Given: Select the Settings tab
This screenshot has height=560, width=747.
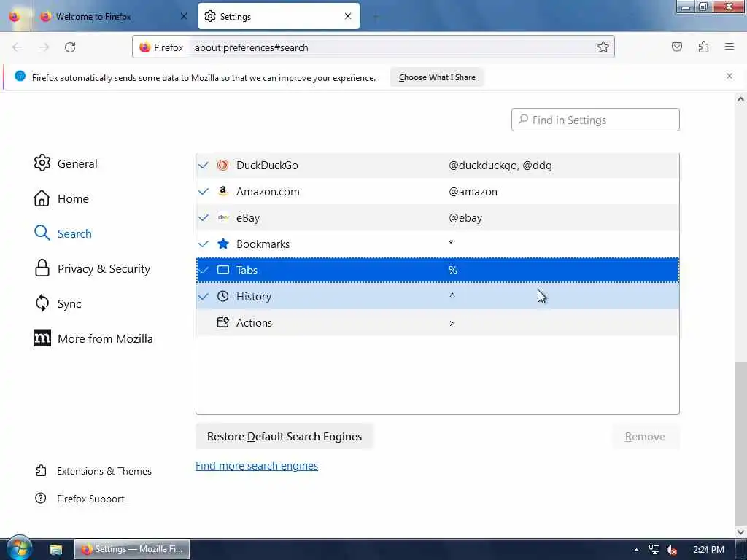Looking at the screenshot, I should [279, 16].
